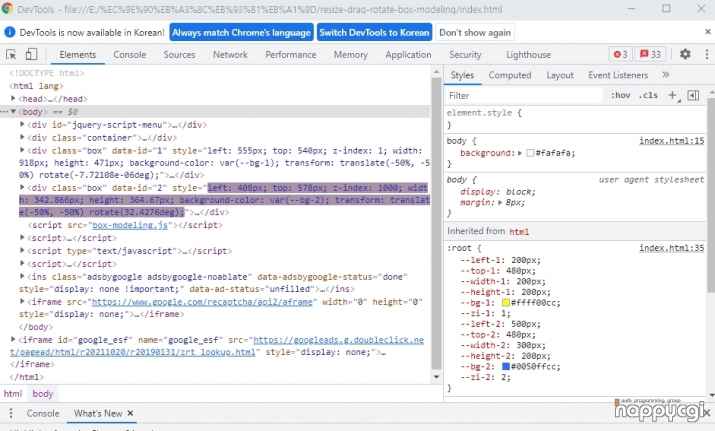This screenshot has height=431, width=715.
Task: Click the html reference in Inherited from
Action: click(x=519, y=232)
